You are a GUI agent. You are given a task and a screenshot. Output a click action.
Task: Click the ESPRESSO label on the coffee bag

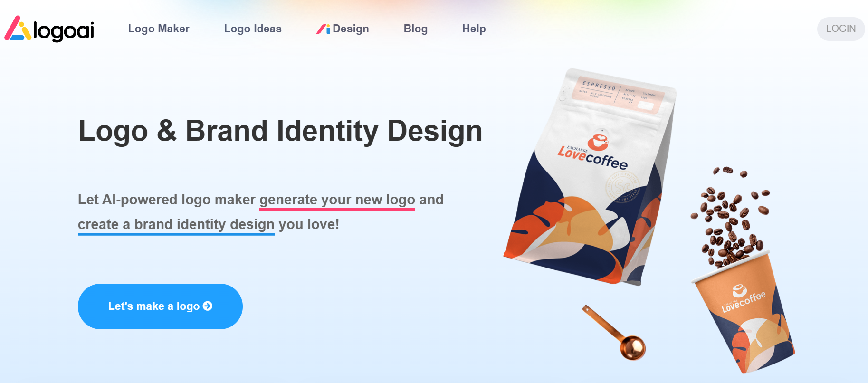click(x=599, y=86)
